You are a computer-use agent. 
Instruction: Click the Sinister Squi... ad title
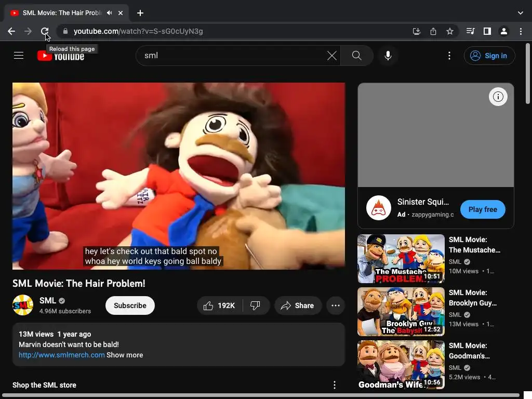(x=423, y=202)
